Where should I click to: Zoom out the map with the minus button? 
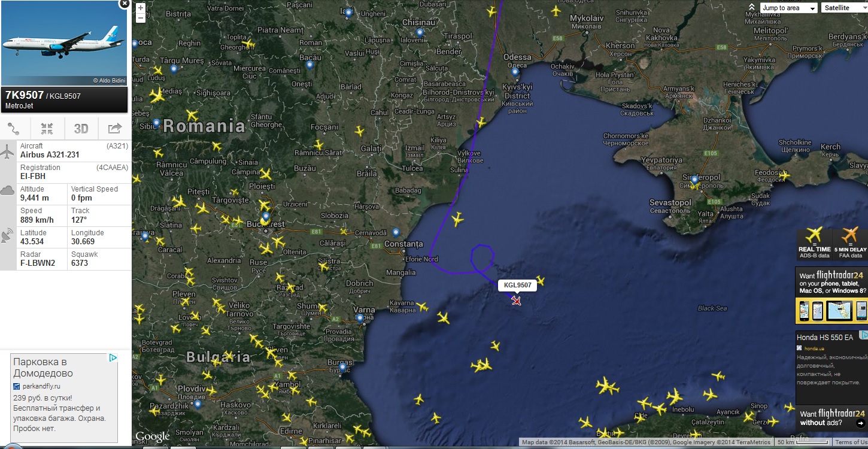pyautogui.click(x=141, y=18)
